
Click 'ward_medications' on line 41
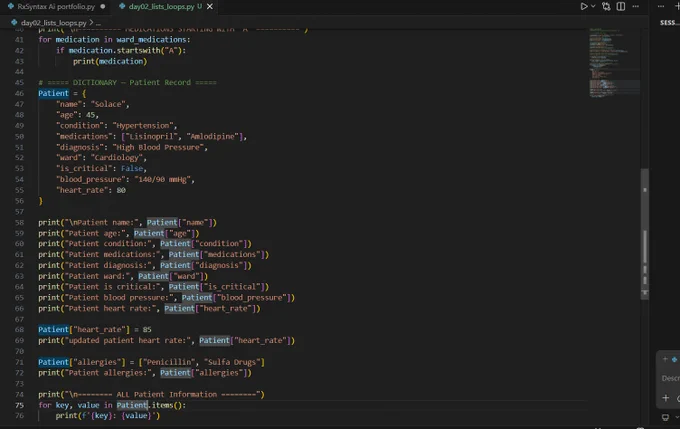click(x=151, y=39)
